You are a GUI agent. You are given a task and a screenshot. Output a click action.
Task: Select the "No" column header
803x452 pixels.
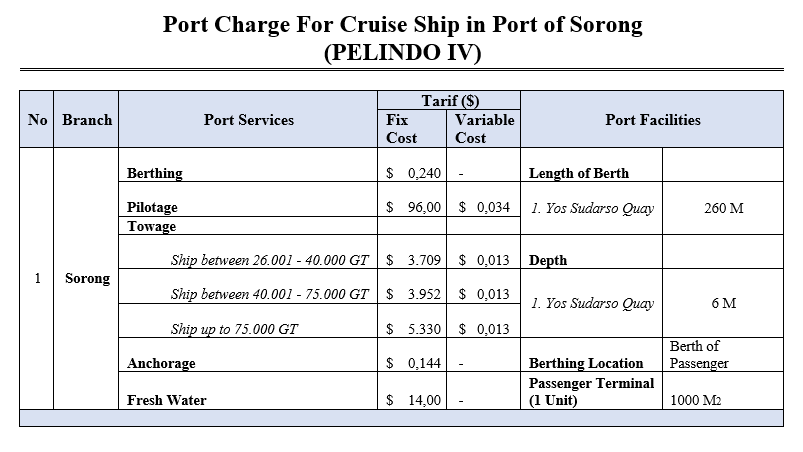(38, 120)
